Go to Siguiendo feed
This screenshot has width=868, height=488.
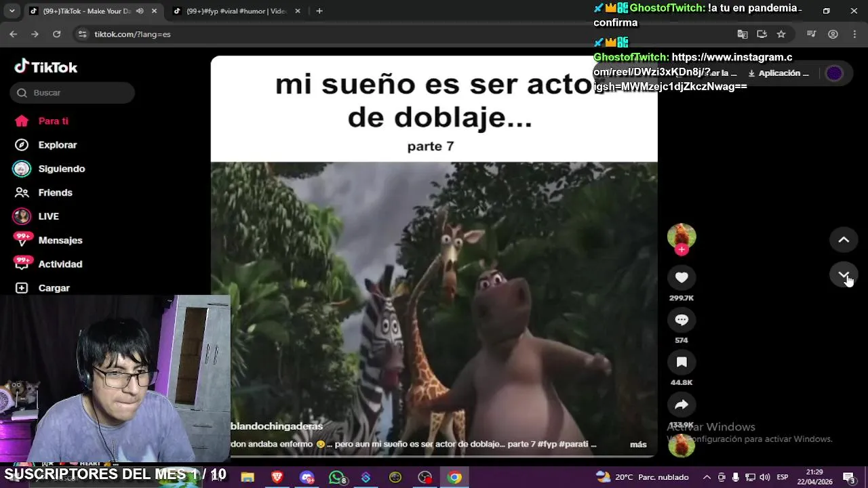(x=61, y=169)
